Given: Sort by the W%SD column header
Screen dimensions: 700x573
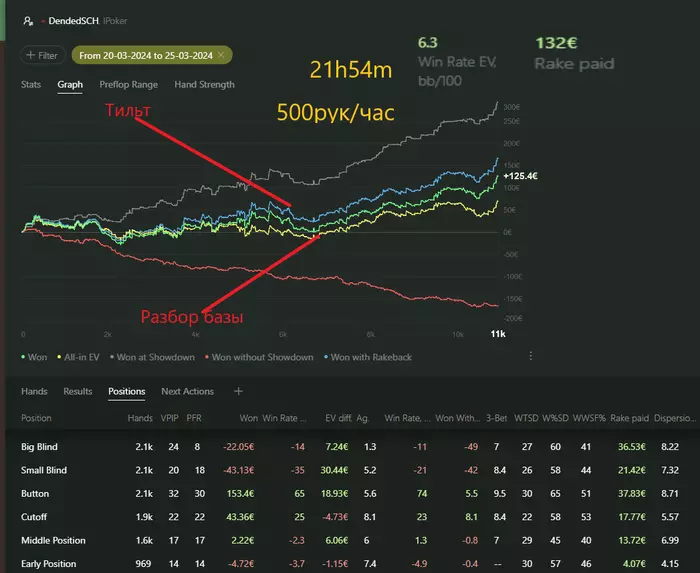Looking at the screenshot, I should (x=555, y=418).
